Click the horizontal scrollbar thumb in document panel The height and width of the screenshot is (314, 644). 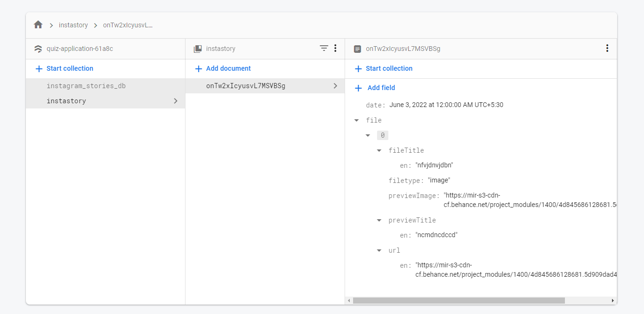pos(459,300)
